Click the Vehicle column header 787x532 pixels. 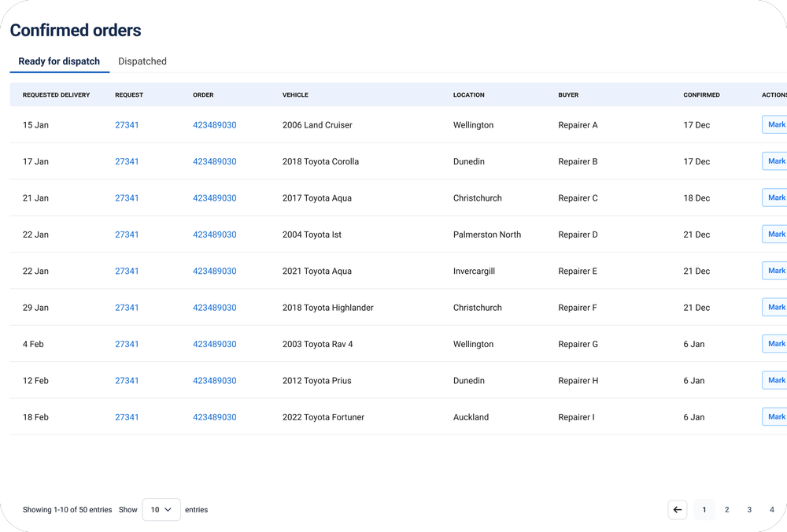[295, 95]
